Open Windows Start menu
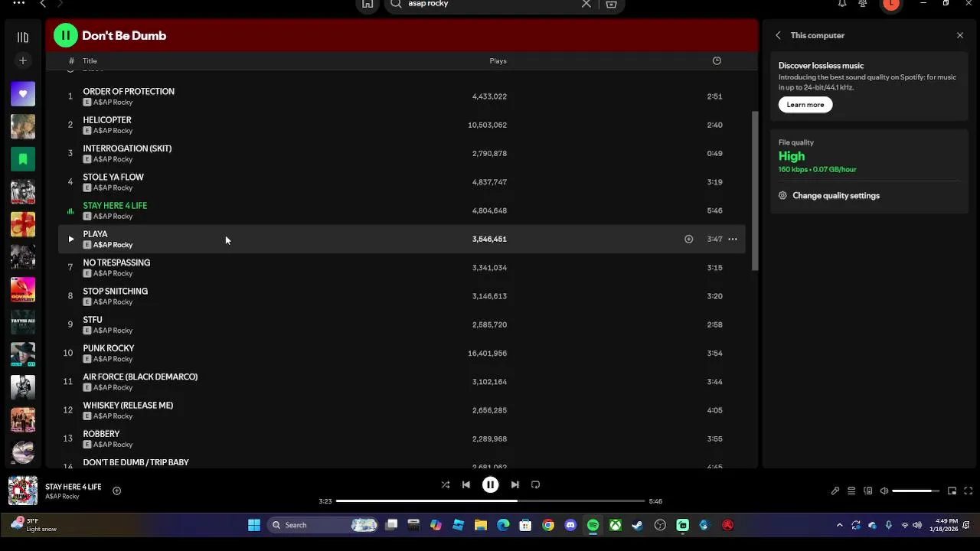The width and height of the screenshot is (980, 551). [x=254, y=525]
